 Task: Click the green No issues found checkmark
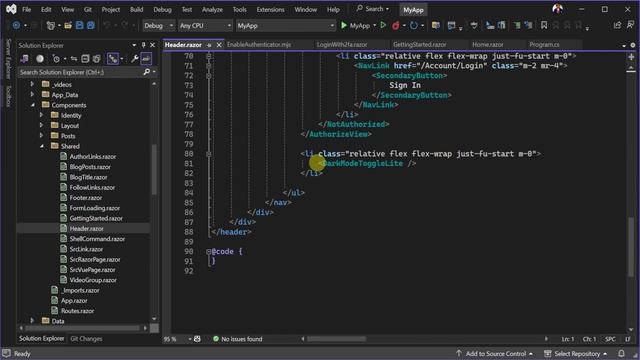[216, 339]
